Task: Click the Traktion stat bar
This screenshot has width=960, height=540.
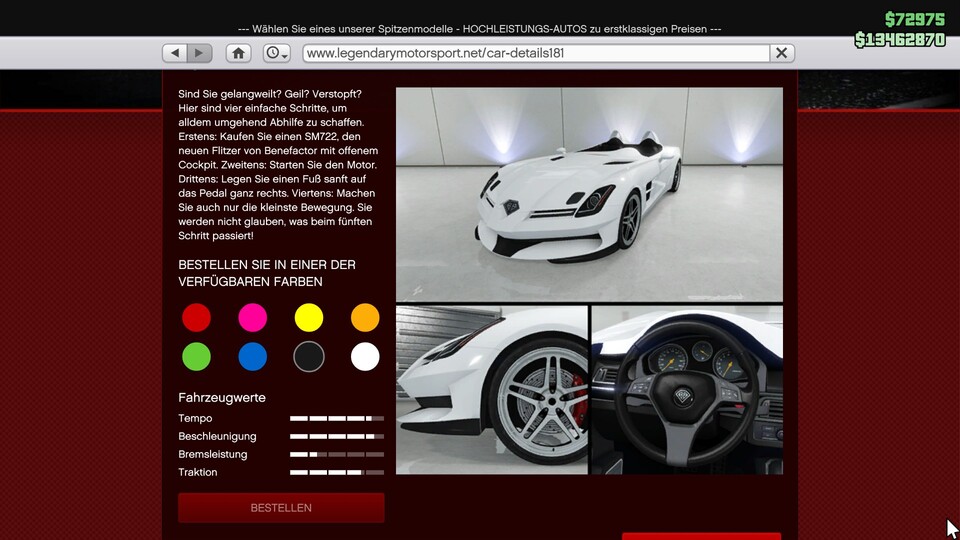Action: (337, 472)
